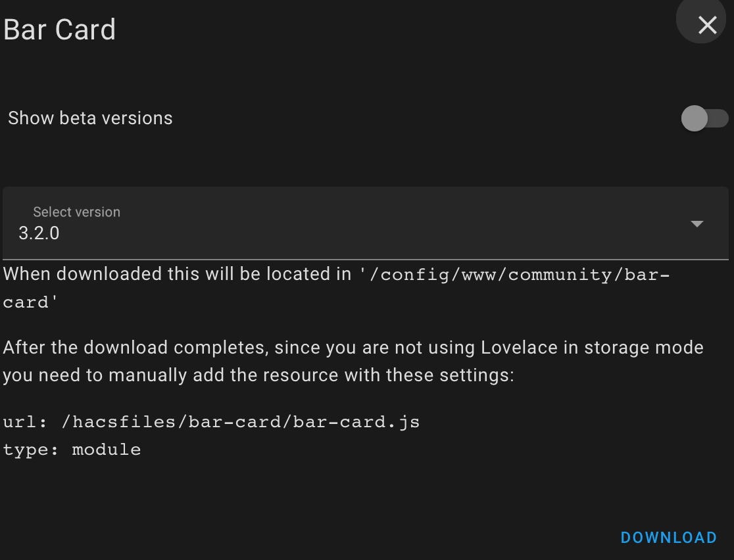The height and width of the screenshot is (560, 734).
Task: Click the beta switch track's right end
Action: (x=722, y=119)
